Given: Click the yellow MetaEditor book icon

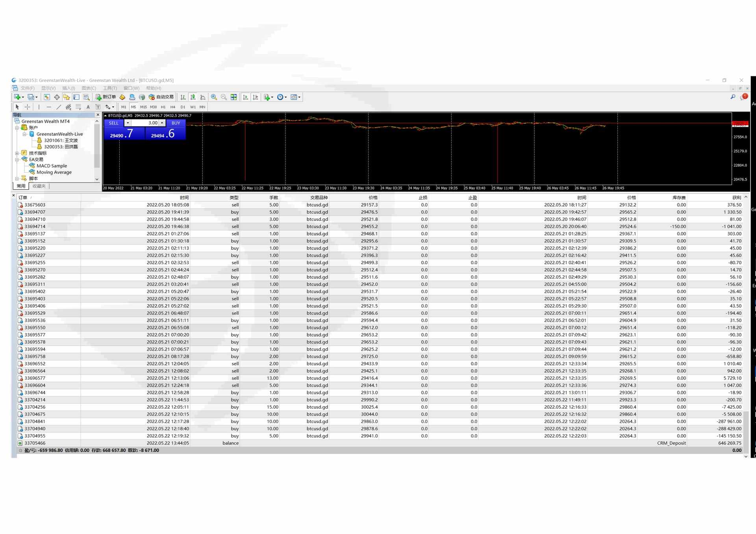Looking at the screenshot, I should (x=122, y=97).
